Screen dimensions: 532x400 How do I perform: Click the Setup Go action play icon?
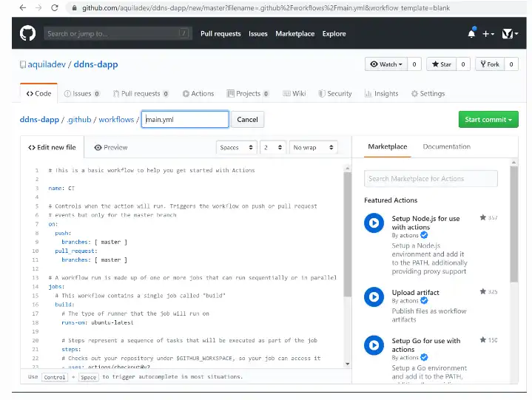(x=374, y=345)
